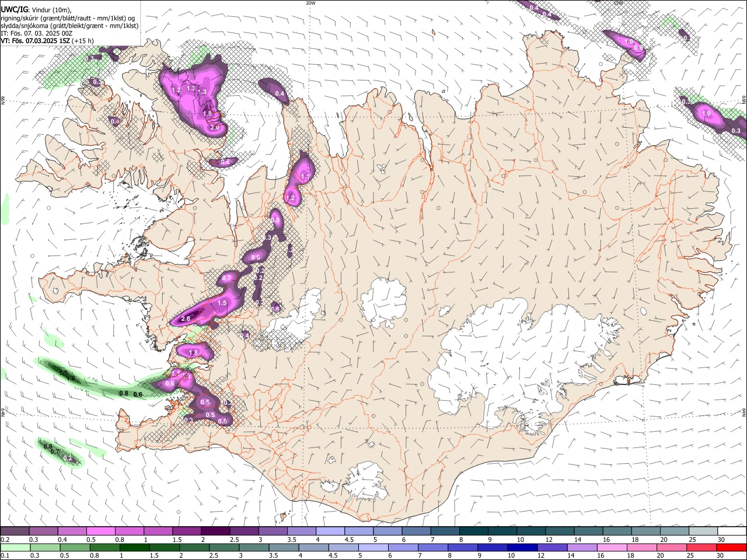Click the 'rigning/skúrir' legend description line

point(68,18)
